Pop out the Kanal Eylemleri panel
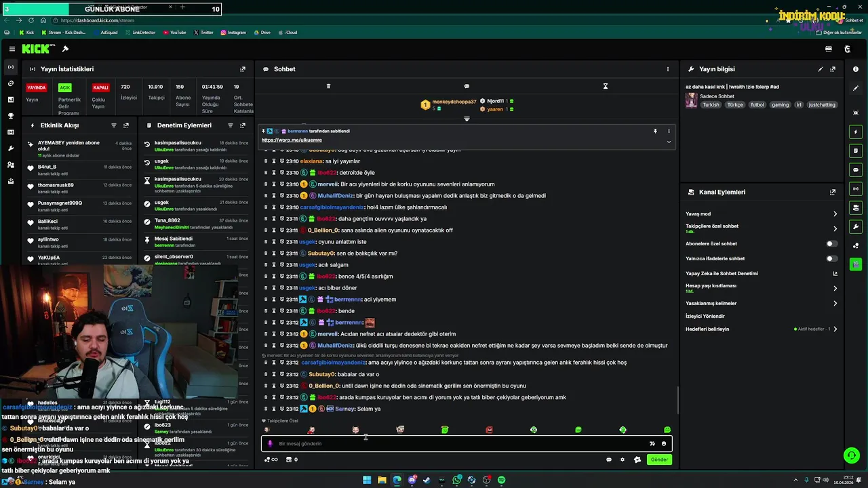The width and height of the screenshot is (868, 488). (x=833, y=192)
